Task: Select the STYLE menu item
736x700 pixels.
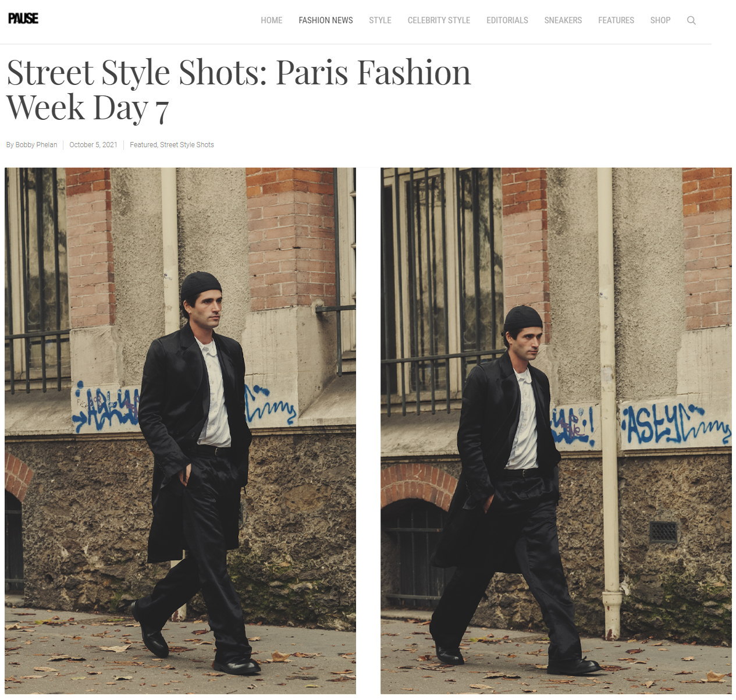Action: 380,20
